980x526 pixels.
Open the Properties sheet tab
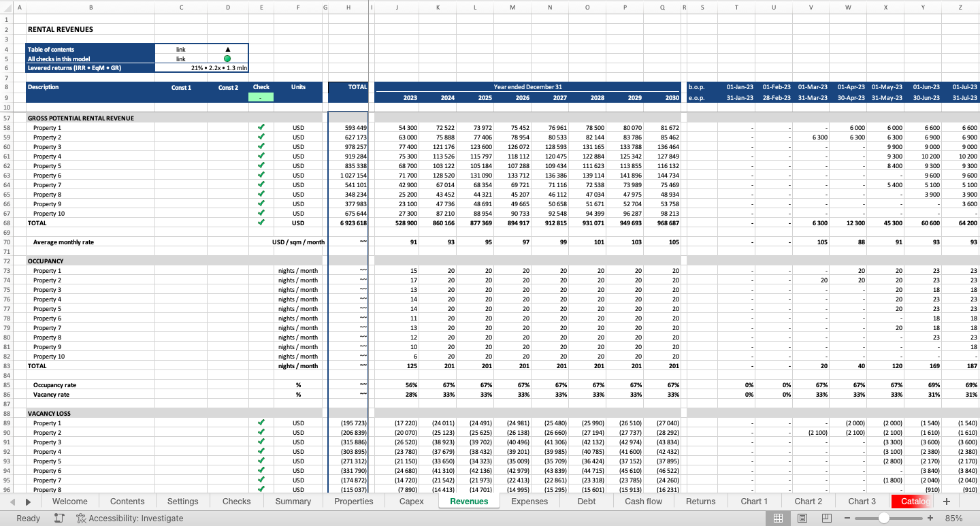(354, 502)
